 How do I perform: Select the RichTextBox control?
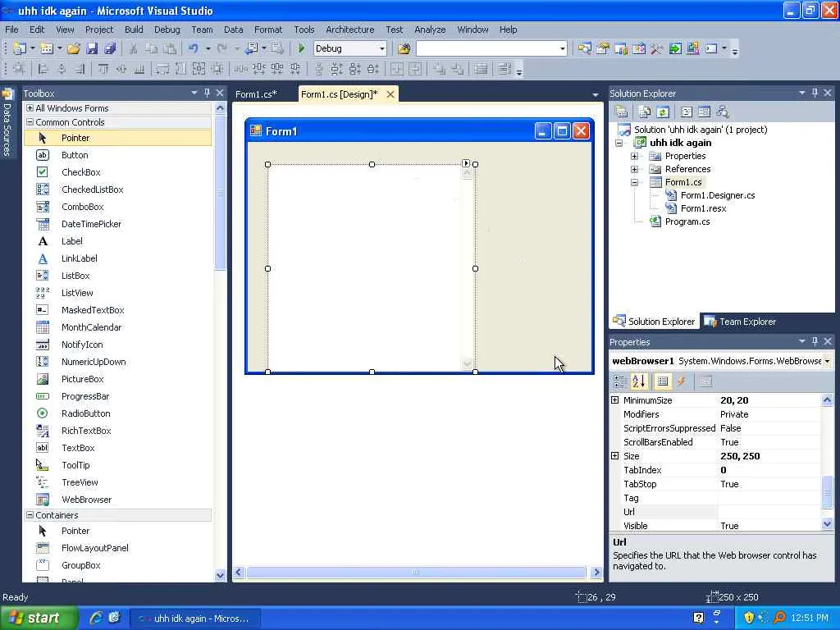[x=86, y=431]
